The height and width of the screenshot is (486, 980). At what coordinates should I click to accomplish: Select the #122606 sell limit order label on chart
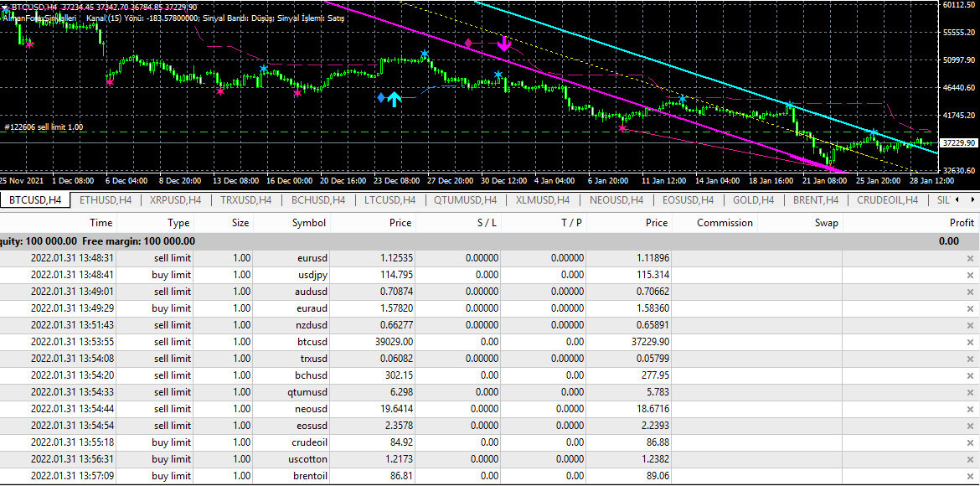coord(44,127)
